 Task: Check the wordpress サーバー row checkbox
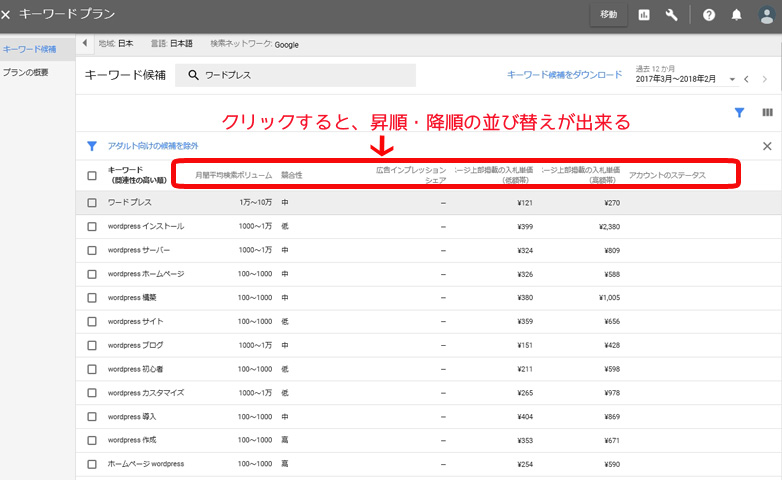(92, 250)
